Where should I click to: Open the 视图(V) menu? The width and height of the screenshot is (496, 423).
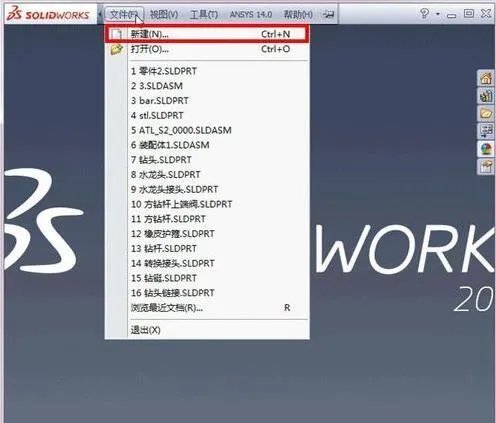[164, 14]
